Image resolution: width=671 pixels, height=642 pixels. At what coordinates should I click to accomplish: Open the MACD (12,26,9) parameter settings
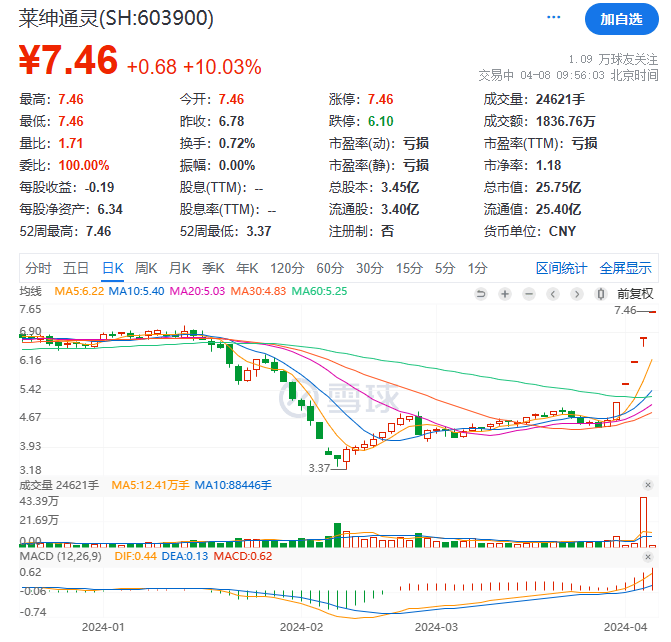click(50, 556)
